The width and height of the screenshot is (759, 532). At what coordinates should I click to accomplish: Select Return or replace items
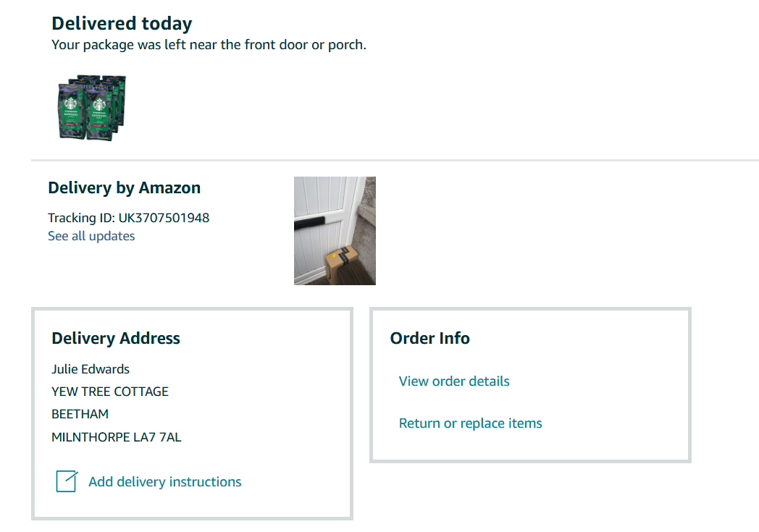click(x=471, y=423)
